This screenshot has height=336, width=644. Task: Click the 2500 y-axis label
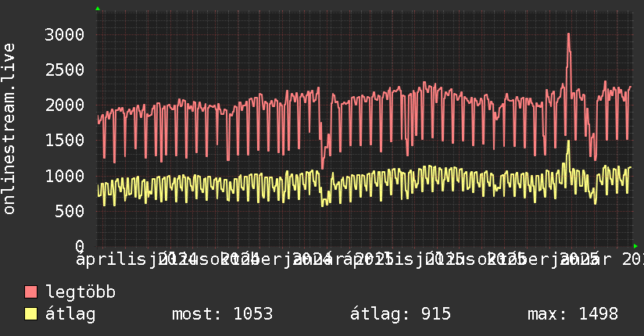[x=65, y=70]
